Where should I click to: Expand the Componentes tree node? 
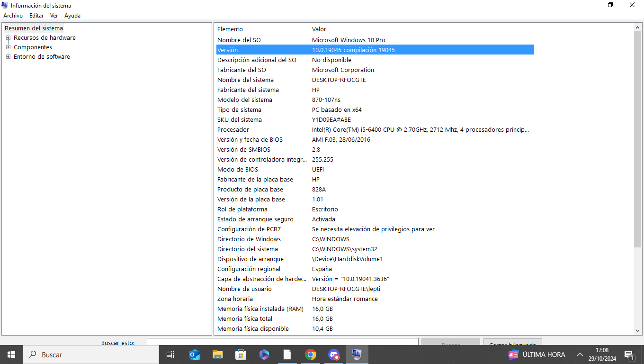coord(8,47)
